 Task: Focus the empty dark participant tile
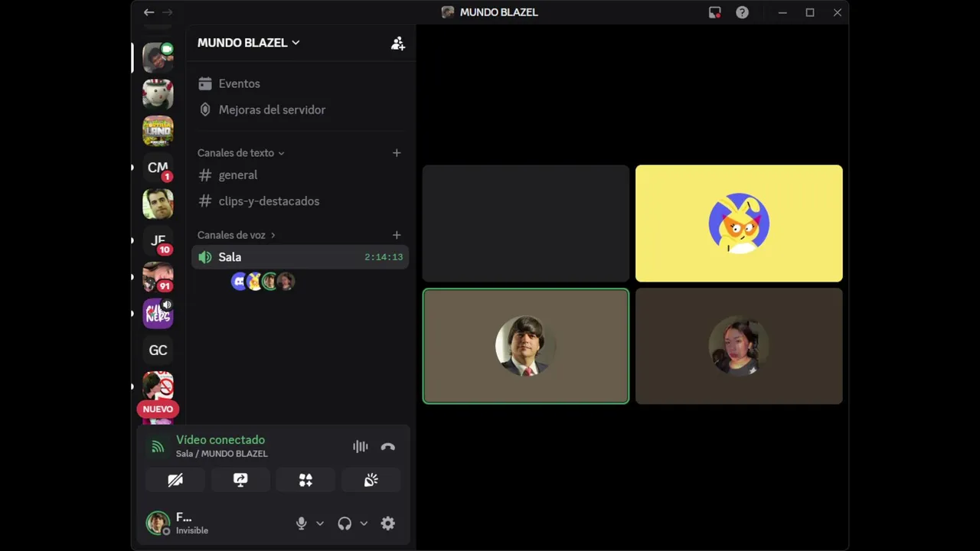click(526, 223)
